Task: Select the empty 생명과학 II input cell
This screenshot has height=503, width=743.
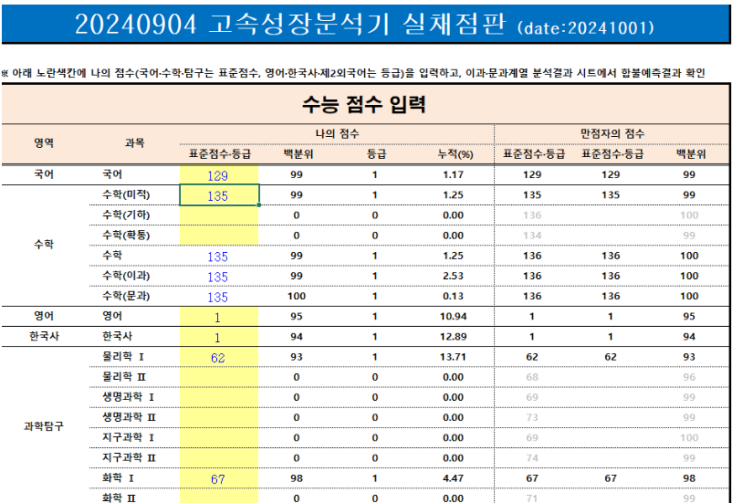Action: click(219, 418)
